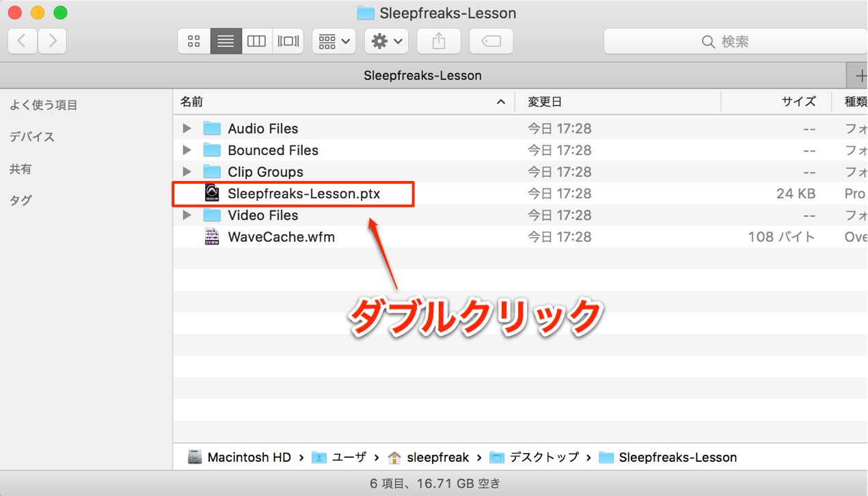868x496 pixels.
Task: Select Sleepfreaks-Lesson.ptx file name
Action: (304, 194)
